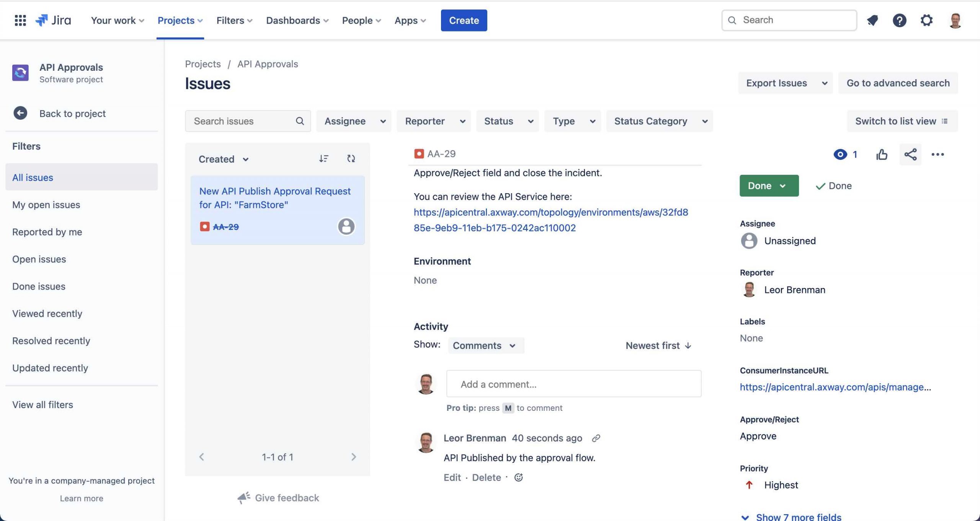Viewport: 980px width, 521px height.
Task: Go to the next page of results
Action: [354, 457]
